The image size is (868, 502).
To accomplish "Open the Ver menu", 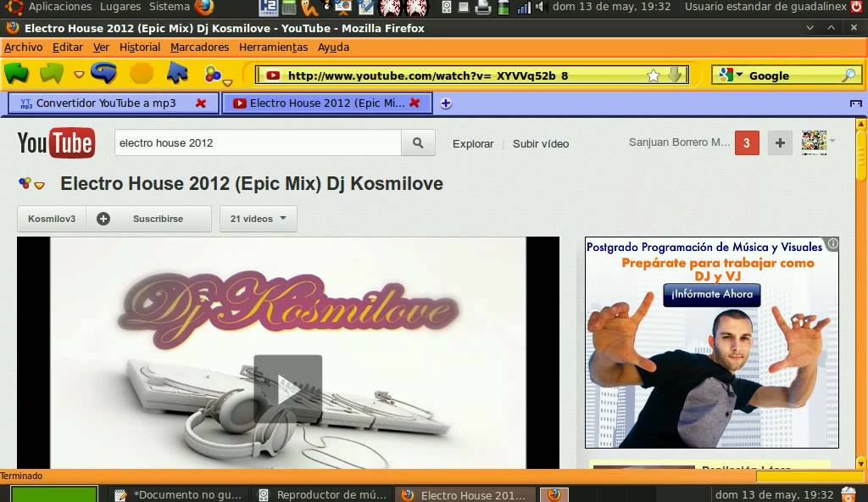I will click(101, 47).
